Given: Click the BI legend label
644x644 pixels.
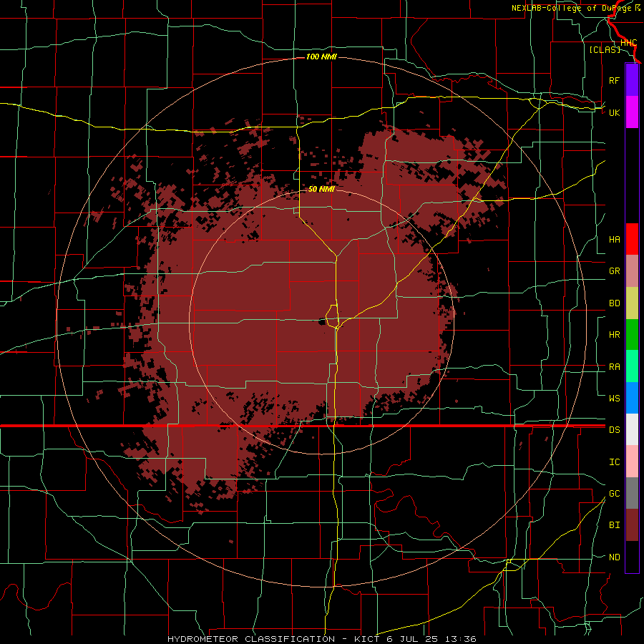Looking at the screenshot, I should [x=614, y=525].
